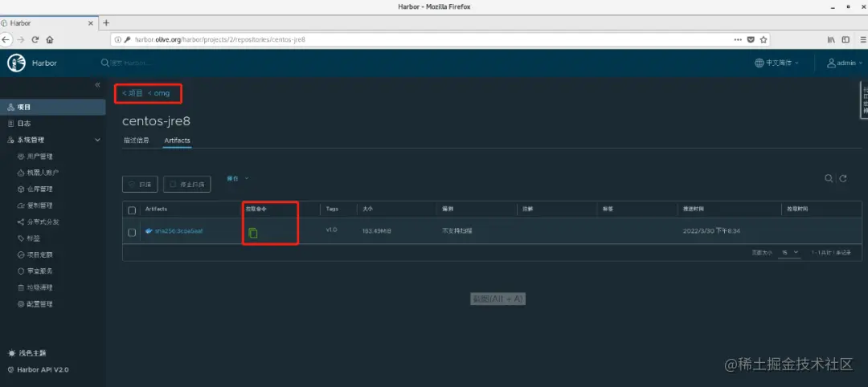Select the Artifacts tab
Screen dimensions: 868x387
(x=177, y=141)
